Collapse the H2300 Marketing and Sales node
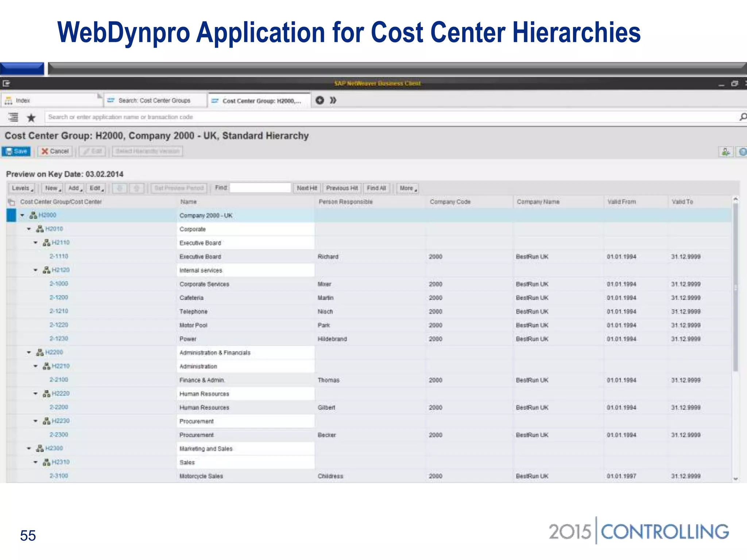 pos(29,448)
